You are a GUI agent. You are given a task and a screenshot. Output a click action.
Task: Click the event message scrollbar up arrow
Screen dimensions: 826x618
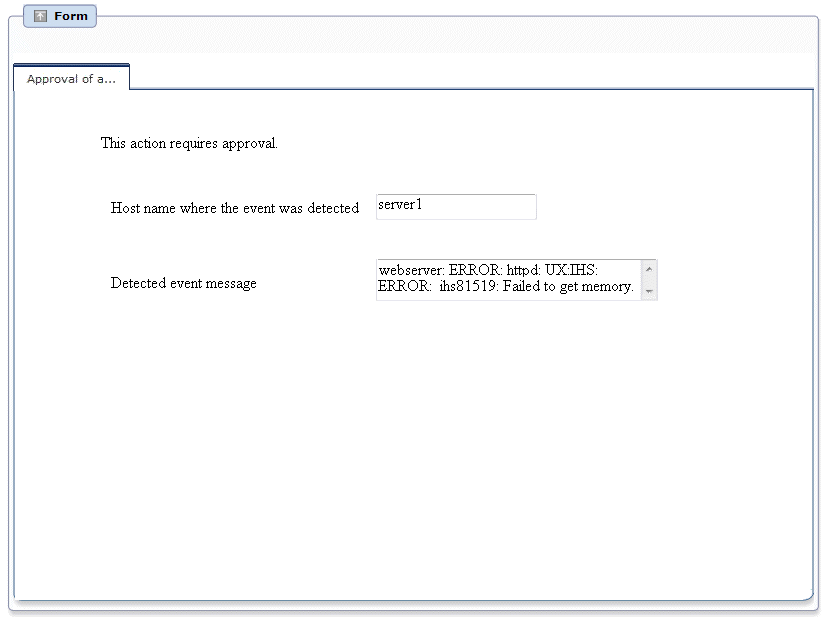[x=649, y=269]
